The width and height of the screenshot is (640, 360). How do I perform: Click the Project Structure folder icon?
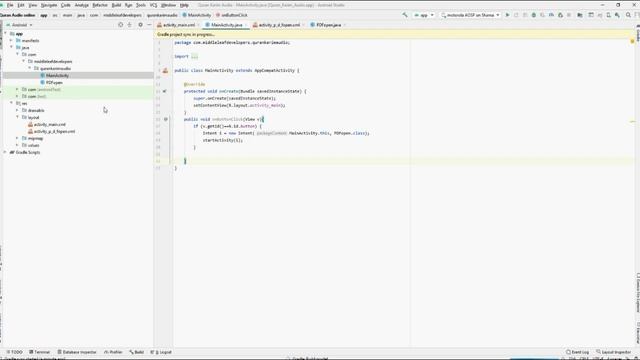point(580,15)
